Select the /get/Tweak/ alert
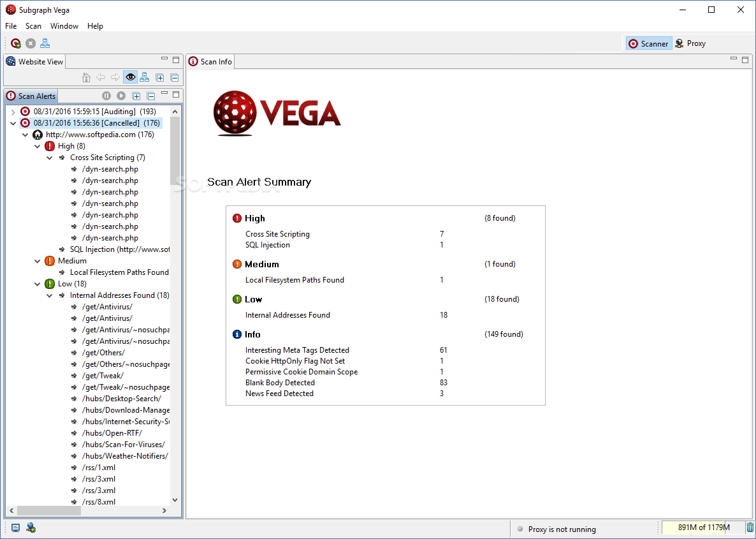 (x=97, y=376)
